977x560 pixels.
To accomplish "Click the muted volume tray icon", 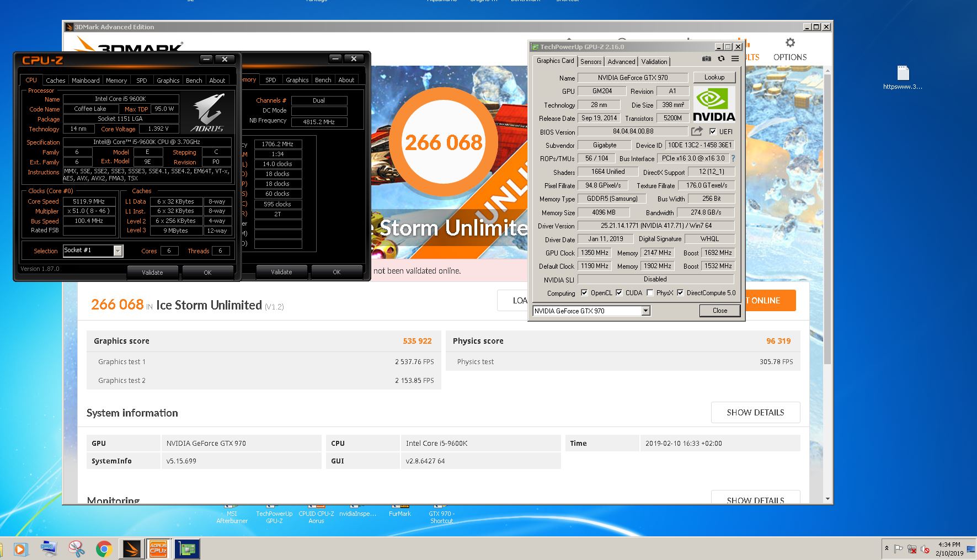I will (925, 549).
